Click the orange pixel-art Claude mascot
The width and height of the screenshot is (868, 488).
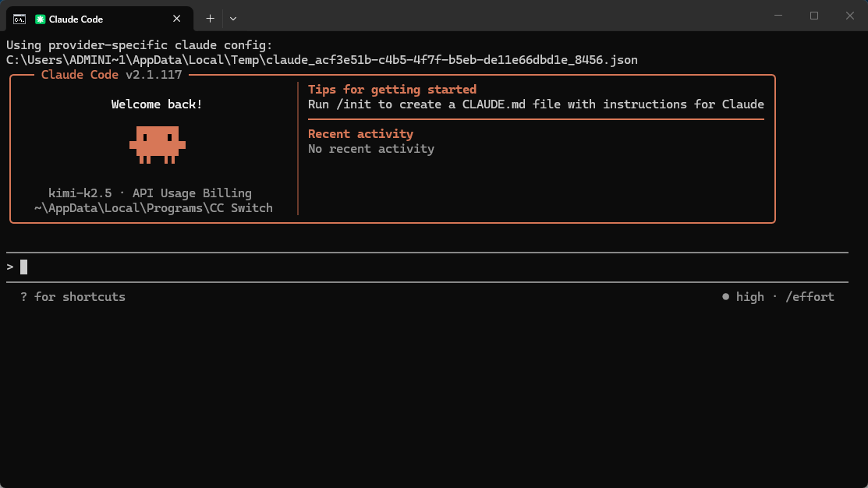[157, 145]
